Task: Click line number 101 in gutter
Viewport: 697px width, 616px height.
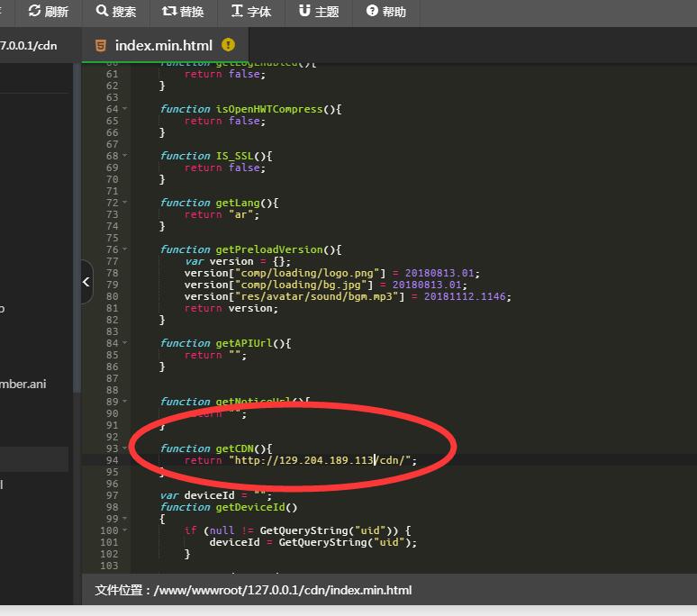Action: pyautogui.click(x=109, y=542)
